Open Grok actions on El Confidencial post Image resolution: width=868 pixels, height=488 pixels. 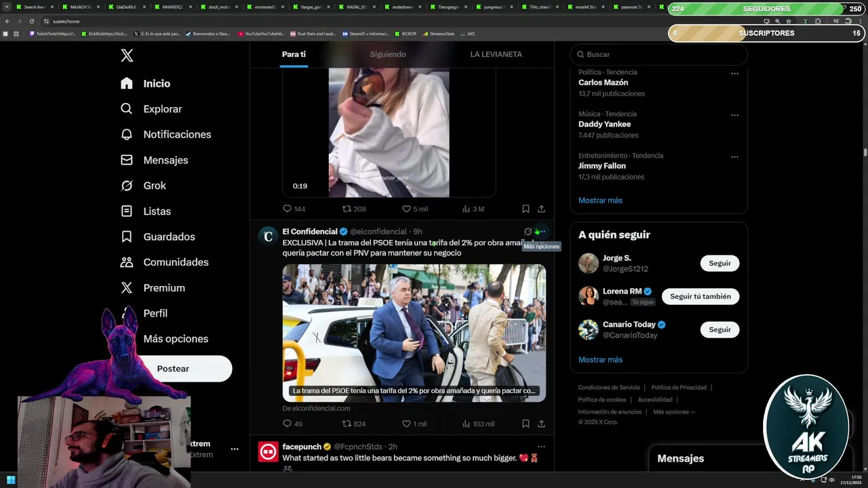(x=528, y=232)
